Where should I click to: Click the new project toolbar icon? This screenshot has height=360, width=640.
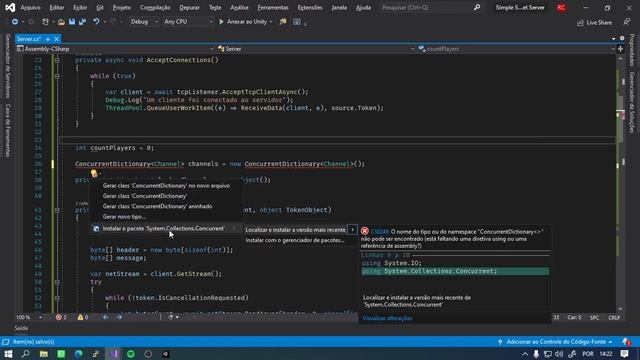point(45,22)
